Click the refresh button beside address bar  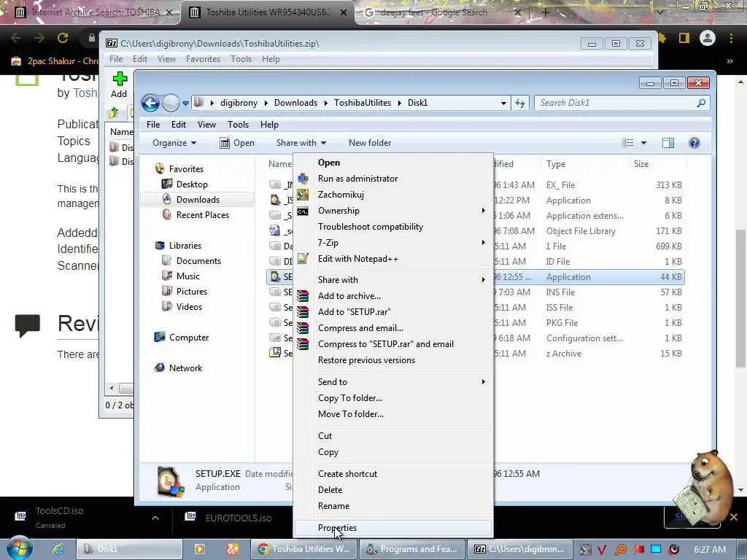click(519, 103)
